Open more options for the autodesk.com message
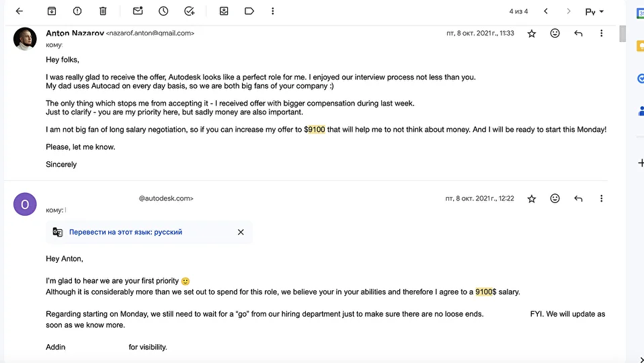The width and height of the screenshot is (644, 363). [x=601, y=199]
